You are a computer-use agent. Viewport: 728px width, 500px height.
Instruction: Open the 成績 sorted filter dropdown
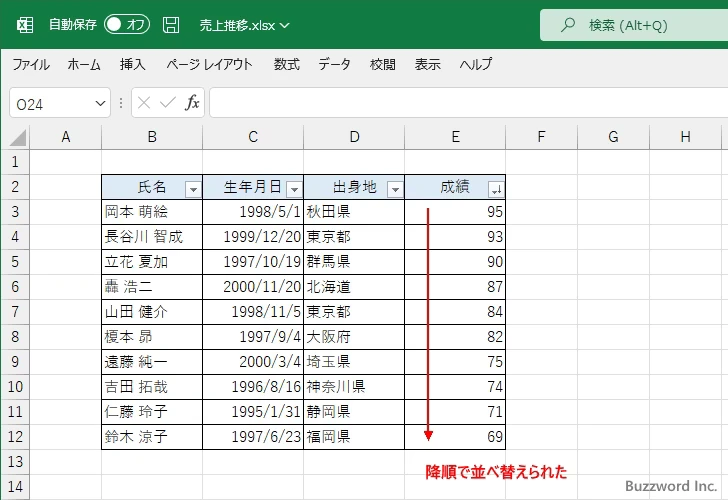(x=495, y=188)
